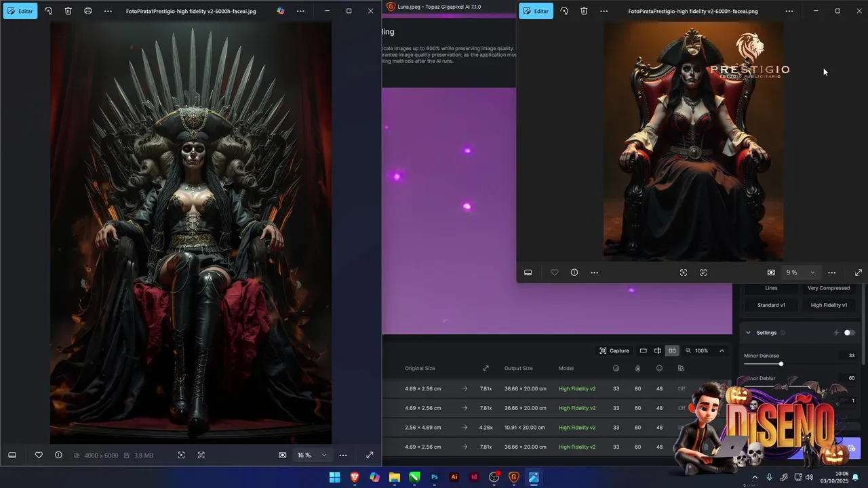This screenshot has width=868, height=488.
Task: Open the far-right title bar options in right Photos window
Action: click(x=789, y=11)
